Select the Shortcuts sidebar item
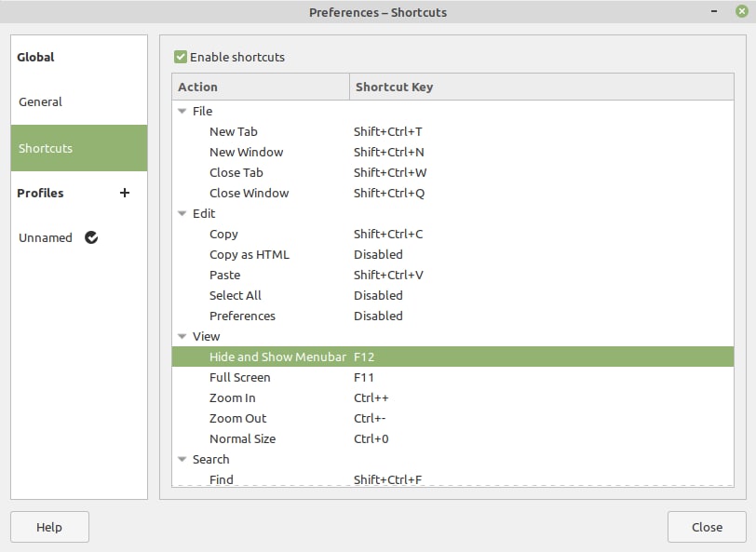Screen dimensions: 756x552 46,148
